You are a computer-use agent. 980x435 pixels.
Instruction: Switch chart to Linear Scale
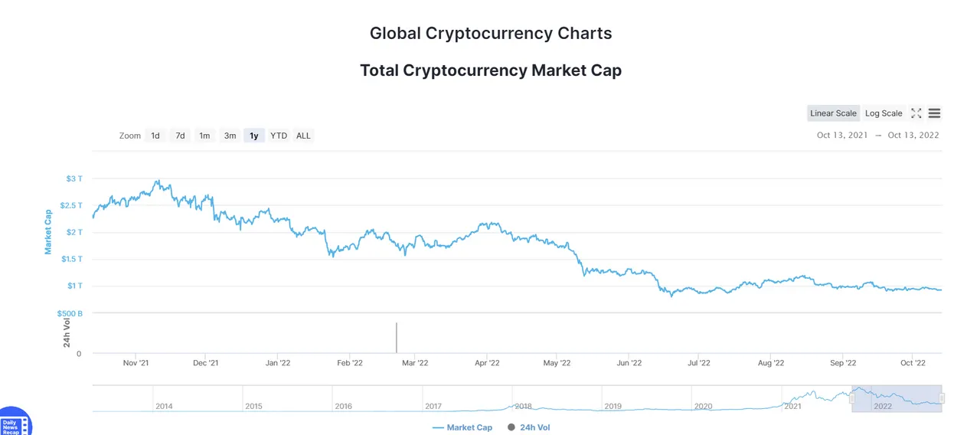pos(833,113)
